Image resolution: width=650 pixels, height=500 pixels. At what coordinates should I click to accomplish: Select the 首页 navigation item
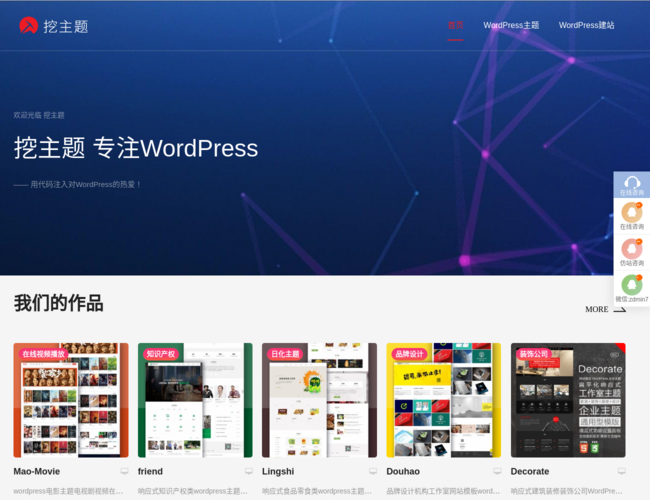coord(456,25)
